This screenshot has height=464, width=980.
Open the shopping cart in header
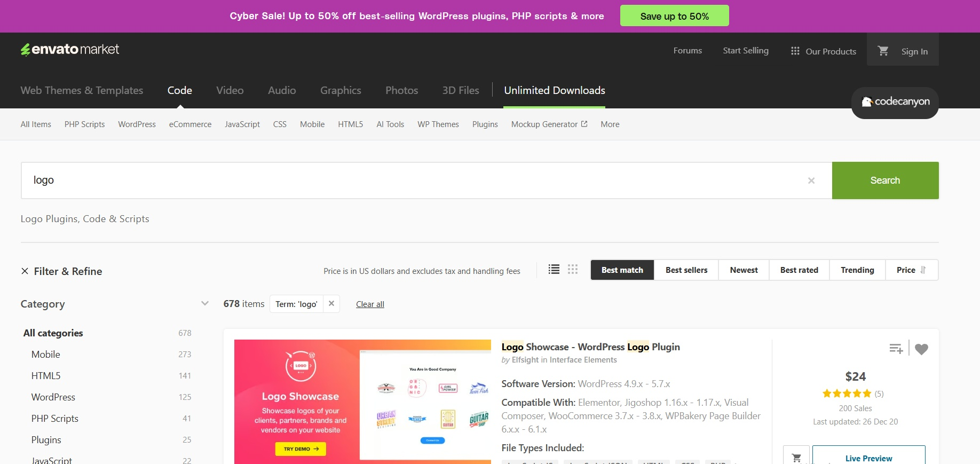tap(883, 51)
